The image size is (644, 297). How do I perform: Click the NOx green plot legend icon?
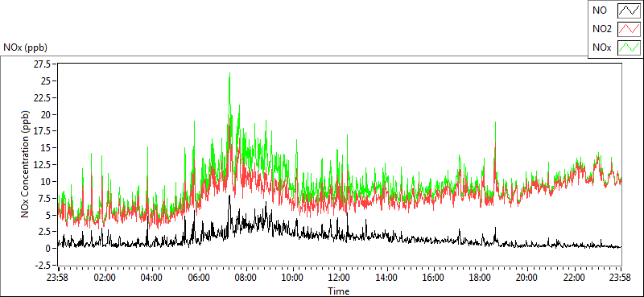click(629, 47)
